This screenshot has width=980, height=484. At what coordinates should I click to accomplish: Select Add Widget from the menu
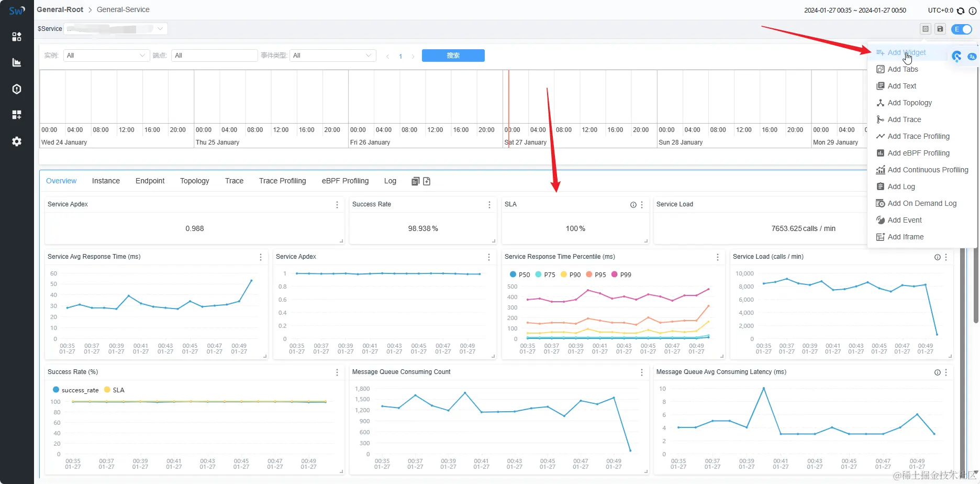click(x=907, y=52)
